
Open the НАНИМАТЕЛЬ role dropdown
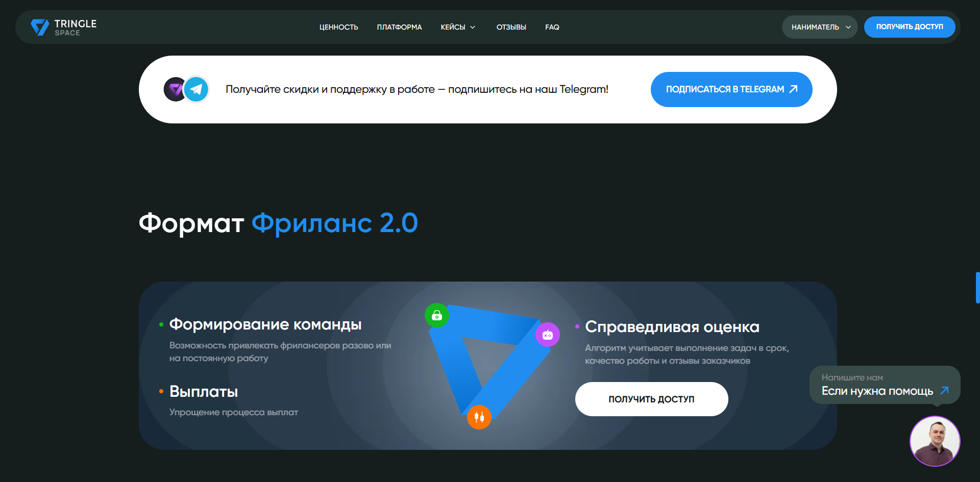(x=820, y=27)
